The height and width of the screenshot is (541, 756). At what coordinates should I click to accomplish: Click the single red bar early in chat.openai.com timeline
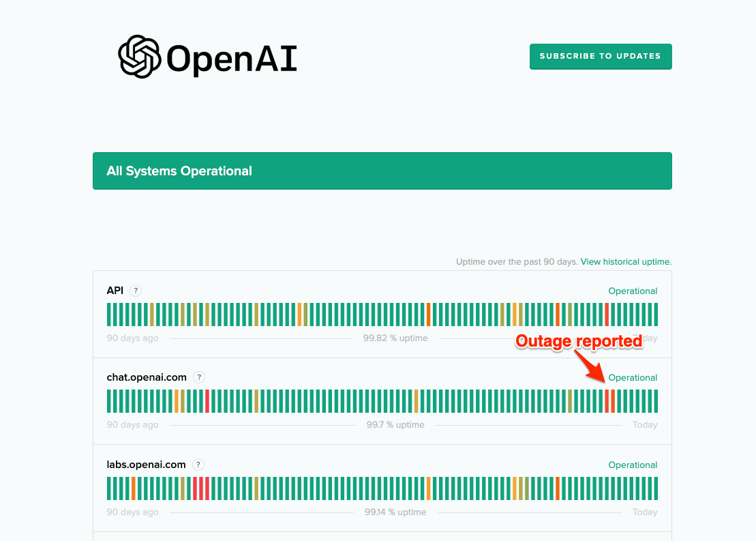207,402
